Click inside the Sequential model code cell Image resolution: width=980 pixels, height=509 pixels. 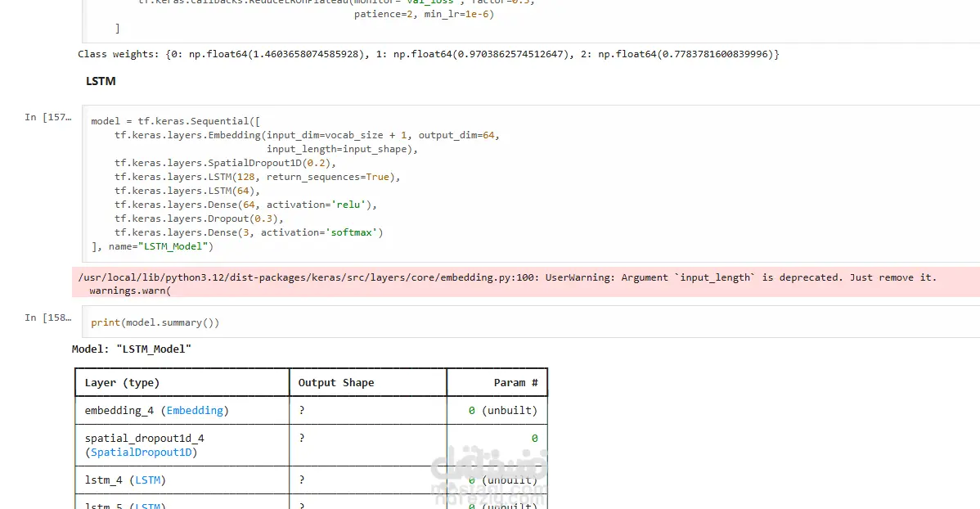(x=531, y=183)
